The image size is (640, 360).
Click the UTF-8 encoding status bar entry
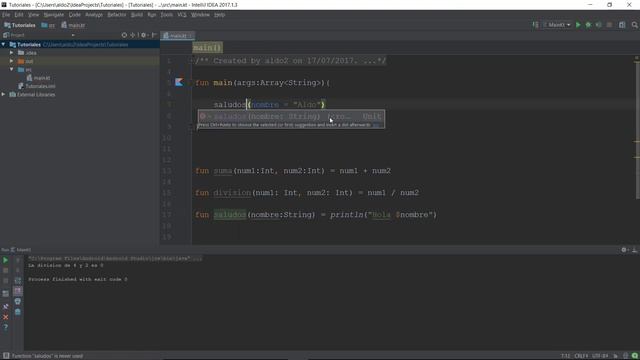click(x=600, y=356)
